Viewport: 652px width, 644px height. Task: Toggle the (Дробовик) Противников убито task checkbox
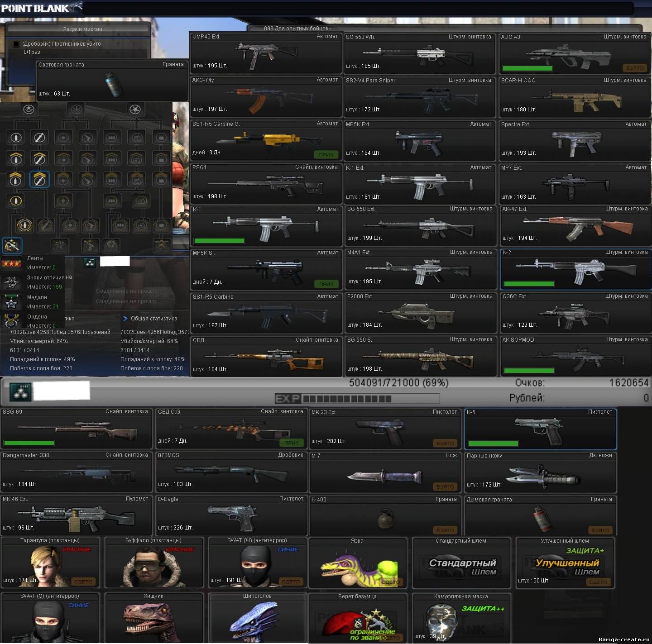(x=16, y=44)
